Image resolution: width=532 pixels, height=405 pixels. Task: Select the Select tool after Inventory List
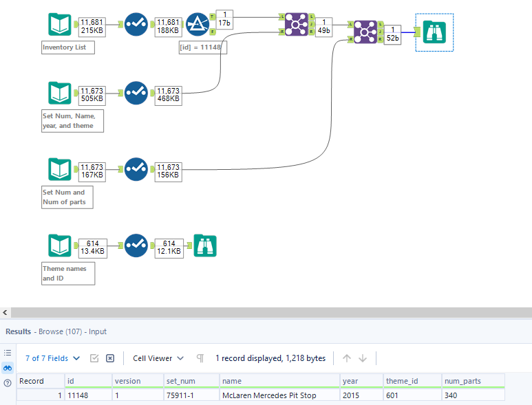coord(136,24)
